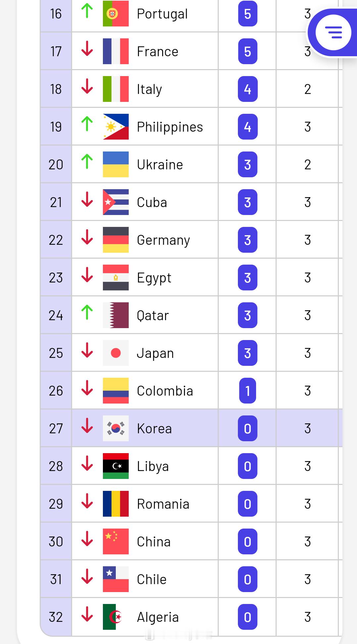
Task: Click the Portugal flag icon
Action: click(x=115, y=14)
